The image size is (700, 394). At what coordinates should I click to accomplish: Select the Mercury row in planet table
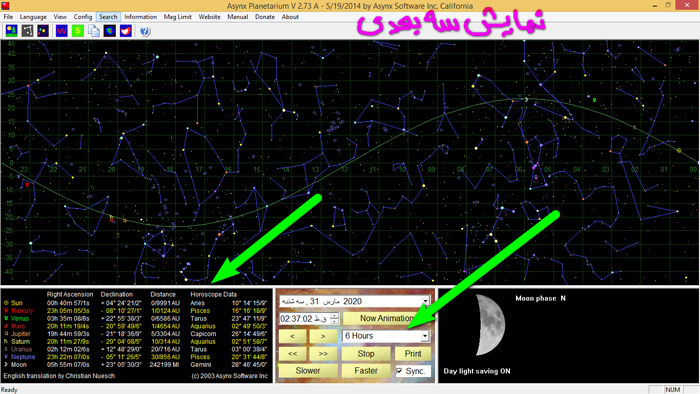pos(136,311)
